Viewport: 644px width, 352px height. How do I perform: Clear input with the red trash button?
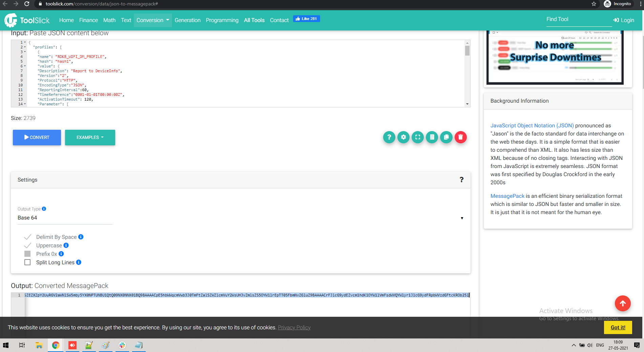click(461, 137)
